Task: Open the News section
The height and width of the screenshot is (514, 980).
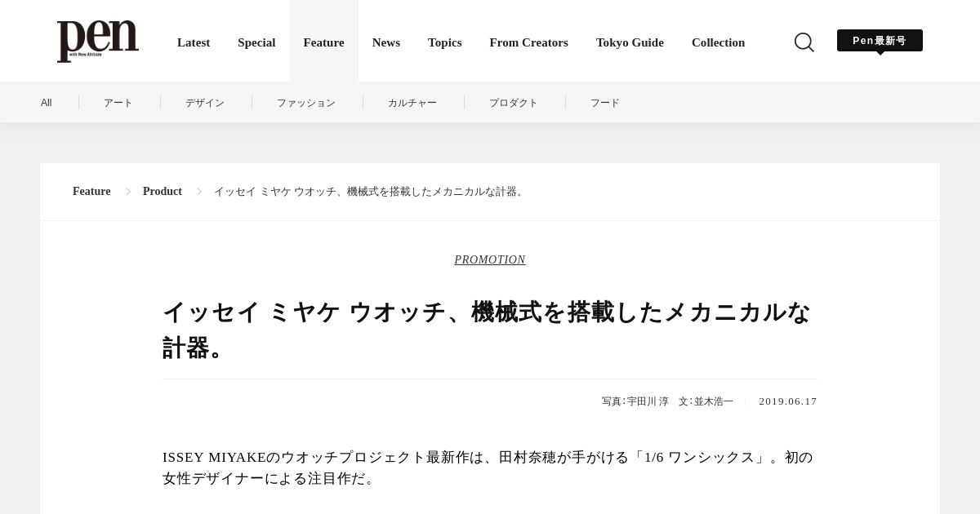Action: (x=386, y=42)
